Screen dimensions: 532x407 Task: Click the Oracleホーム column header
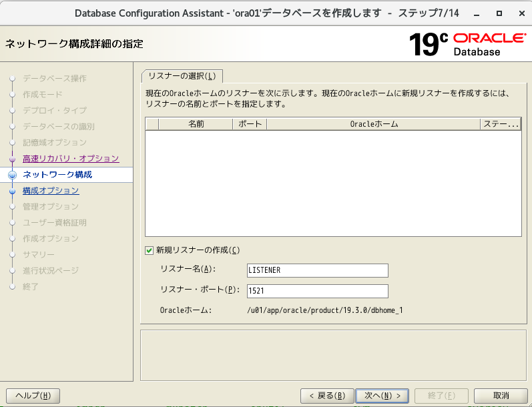(374, 124)
